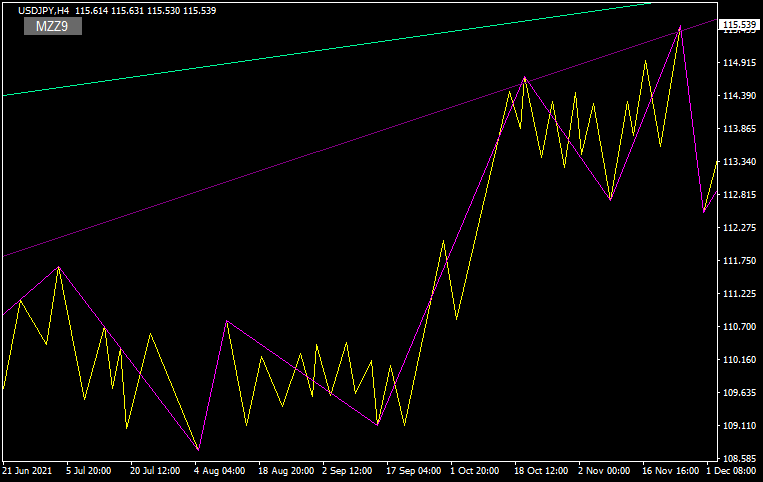Click the 2 Nov 00:00 time label
This screenshot has width=763, height=482.
607,469
